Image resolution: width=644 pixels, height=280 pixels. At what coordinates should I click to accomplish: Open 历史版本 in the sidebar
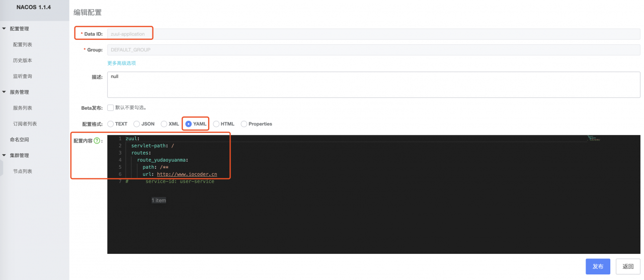coord(23,60)
